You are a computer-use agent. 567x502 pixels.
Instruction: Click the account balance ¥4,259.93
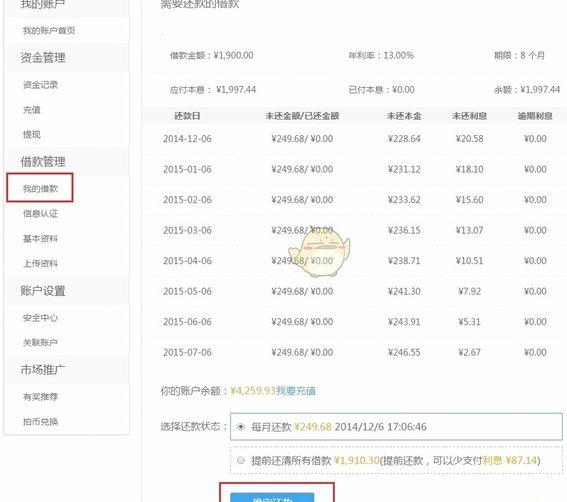[253, 391]
